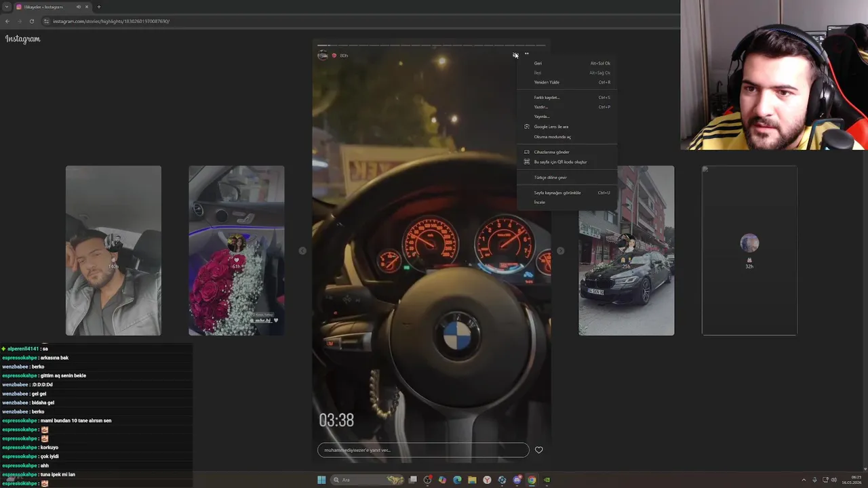Screen dimensions: 868x488
Task: Select Yayınla... in the context menu
Action: point(567,116)
